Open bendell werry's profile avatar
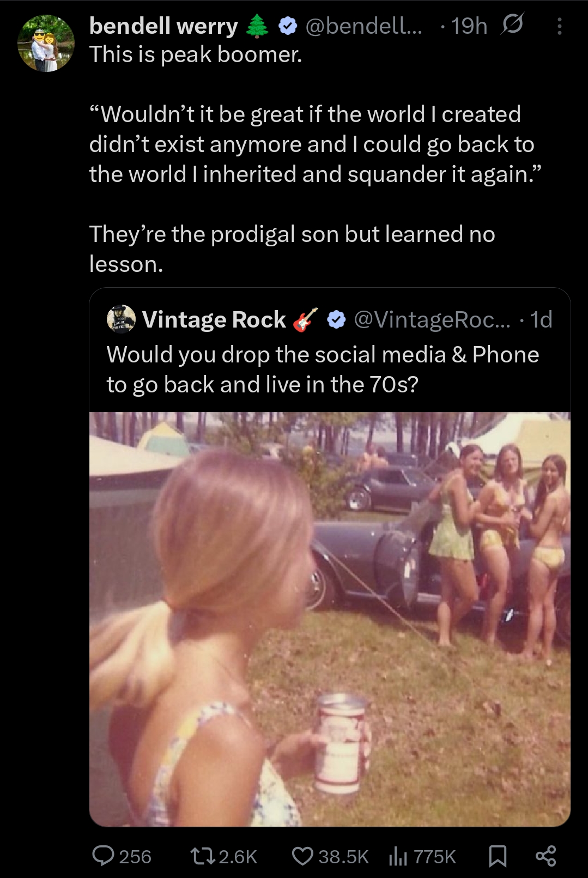Viewport: 588px width, 878px height. 46,44
